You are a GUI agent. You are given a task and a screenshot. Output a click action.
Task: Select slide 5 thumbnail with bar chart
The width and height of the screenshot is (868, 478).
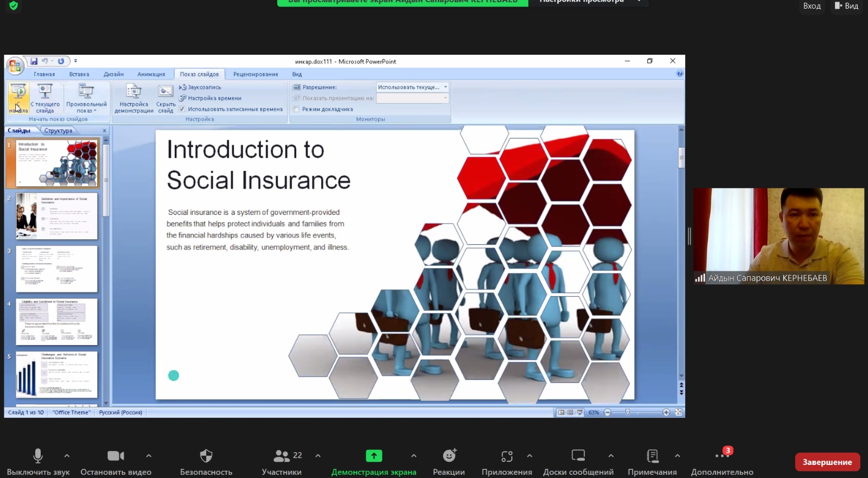pyautogui.click(x=57, y=374)
